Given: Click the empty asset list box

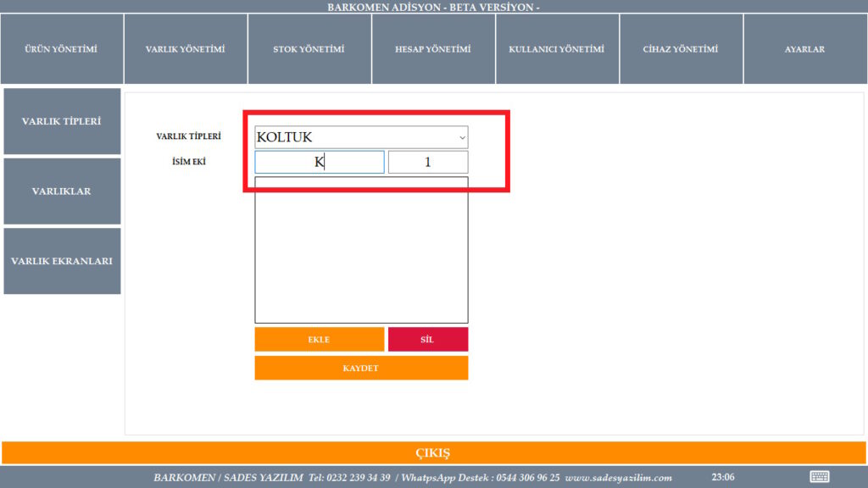Looking at the screenshot, I should point(361,250).
